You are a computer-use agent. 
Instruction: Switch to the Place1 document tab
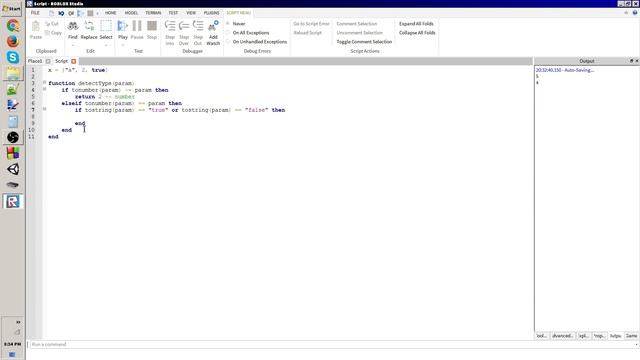pyautogui.click(x=35, y=61)
